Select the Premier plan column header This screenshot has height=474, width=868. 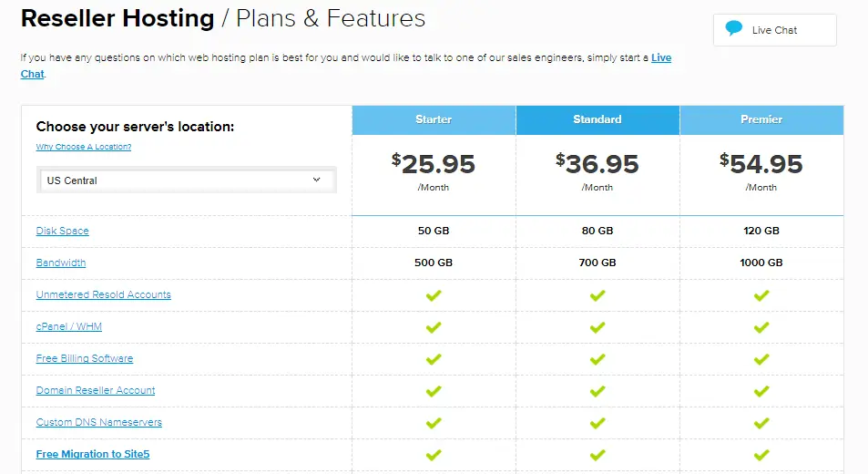[761, 119]
